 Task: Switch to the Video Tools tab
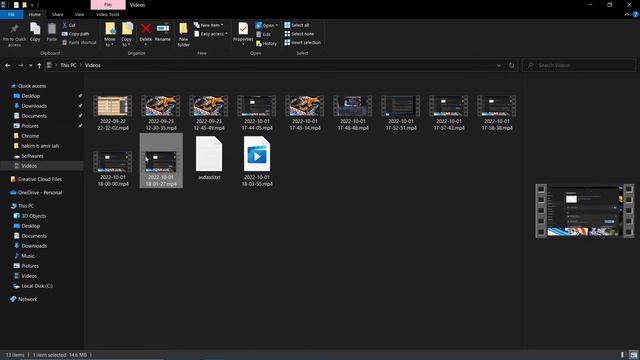[108, 14]
